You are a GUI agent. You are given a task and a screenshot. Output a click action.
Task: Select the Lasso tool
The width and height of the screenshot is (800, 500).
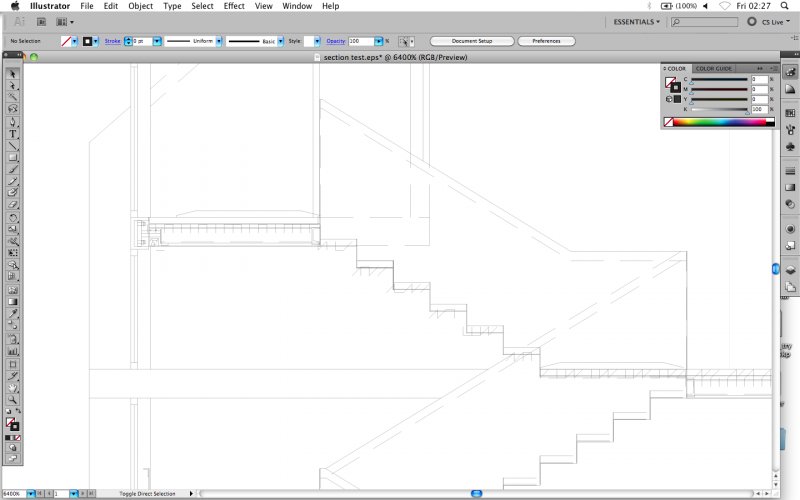13,109
